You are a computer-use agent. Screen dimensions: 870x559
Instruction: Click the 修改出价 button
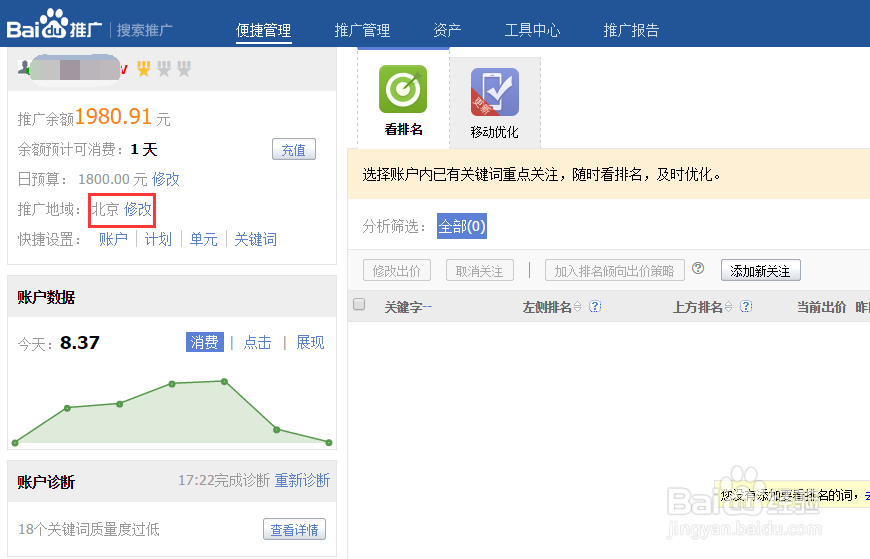(x=397, y=270)
